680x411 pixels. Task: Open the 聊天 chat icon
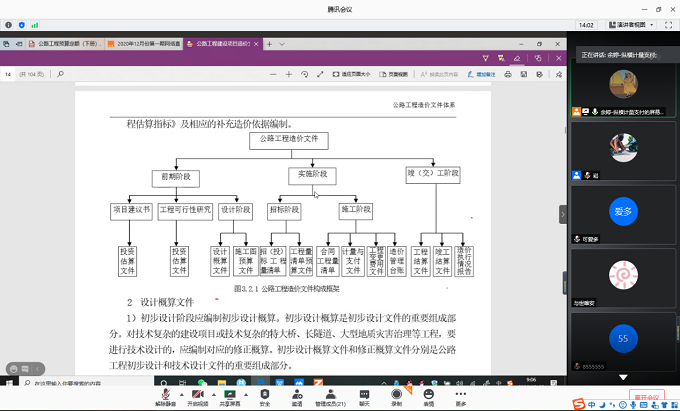(364, 394)
